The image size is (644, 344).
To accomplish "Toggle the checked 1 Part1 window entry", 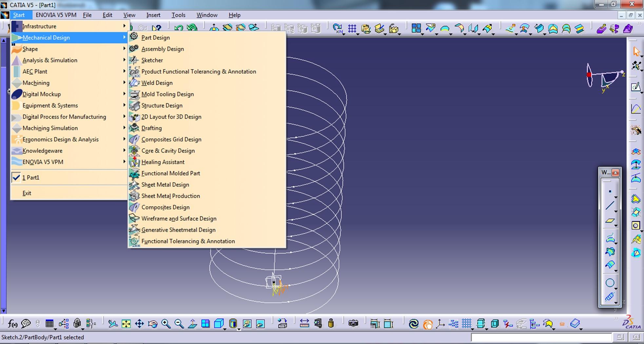I will 69,177.
